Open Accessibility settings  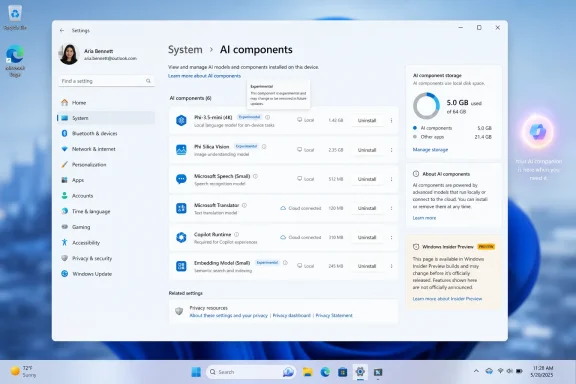tap(106, 243)
